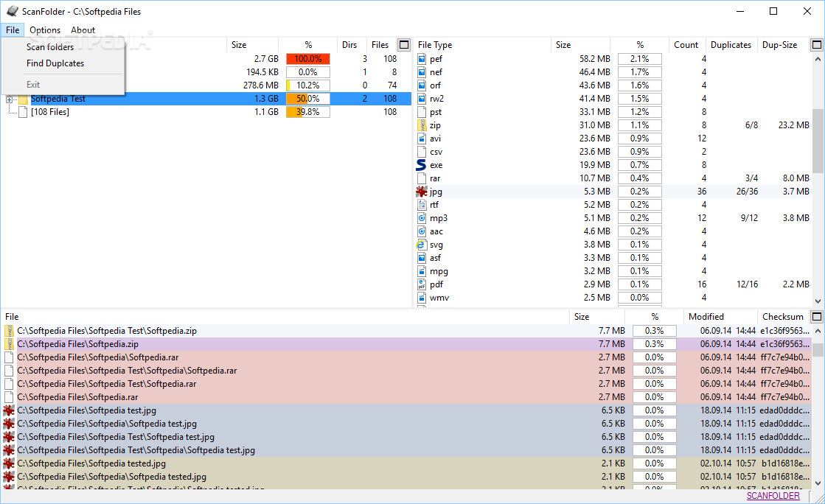Click the nef file type icon
Screen dimensions: 825x504
tap(422, 72)
